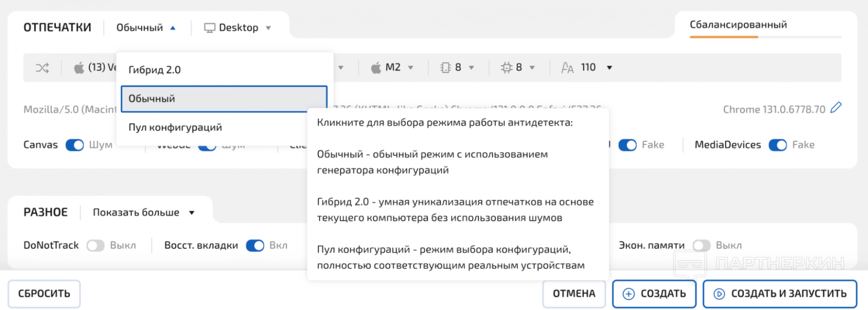Click the plus icon in СОЗДАТЬ
This screenshot has width=868, height=310.
[628, 294]
